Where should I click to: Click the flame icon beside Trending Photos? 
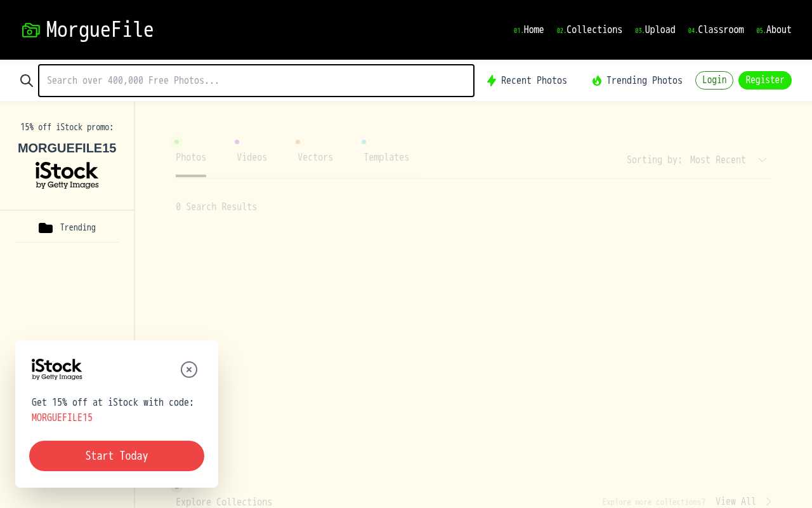tap(597, 81)
